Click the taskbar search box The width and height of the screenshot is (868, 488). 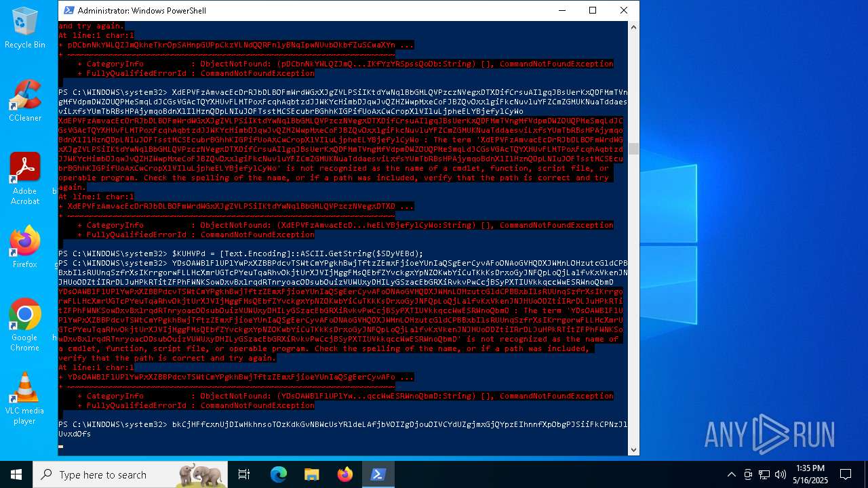[x=130, y=474]
